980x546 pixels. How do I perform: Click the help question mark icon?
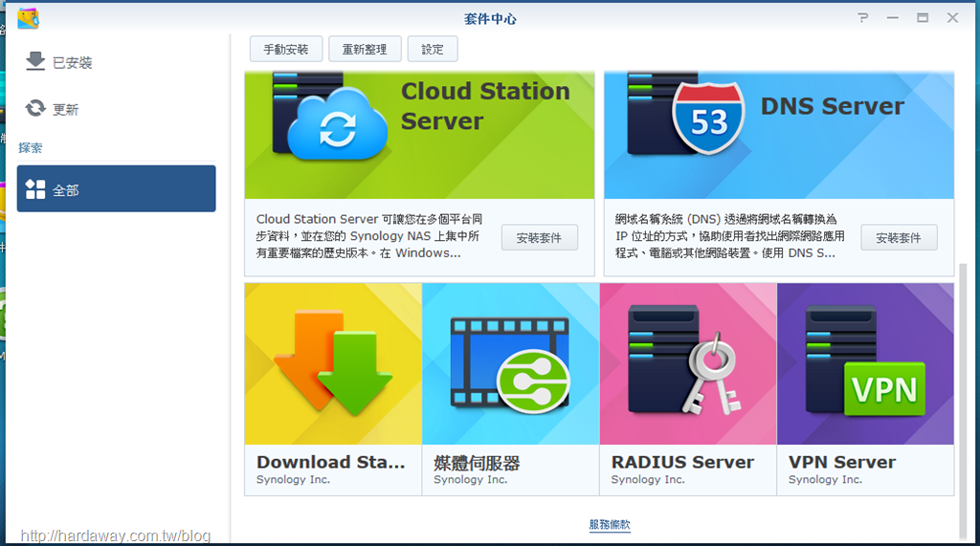[x=863, y=18]
